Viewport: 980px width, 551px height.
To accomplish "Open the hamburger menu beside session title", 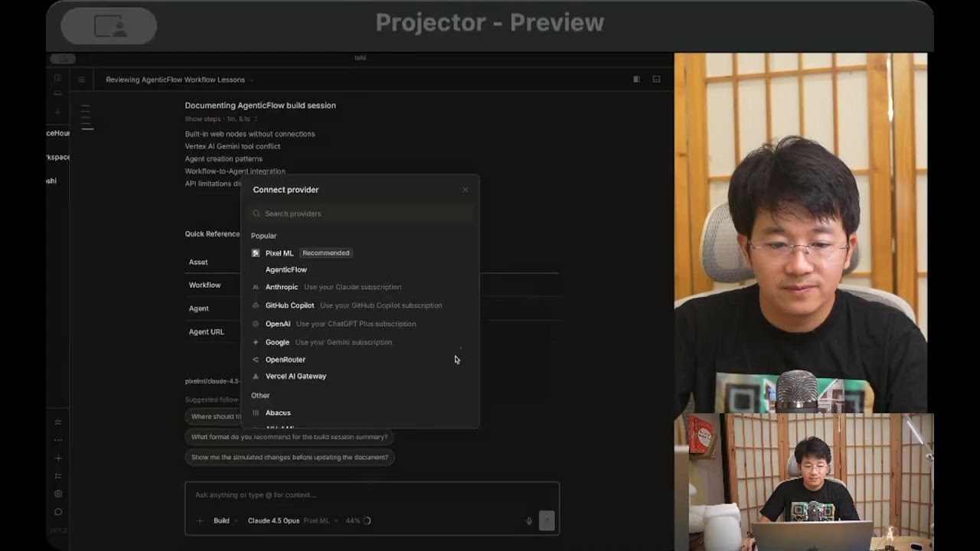I will point(82,80).
